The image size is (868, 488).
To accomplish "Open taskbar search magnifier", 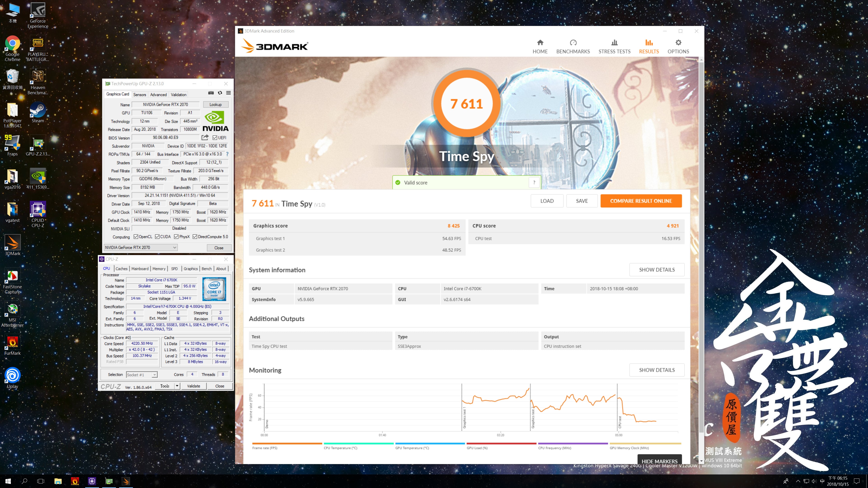I will click(x=24, y=481).
